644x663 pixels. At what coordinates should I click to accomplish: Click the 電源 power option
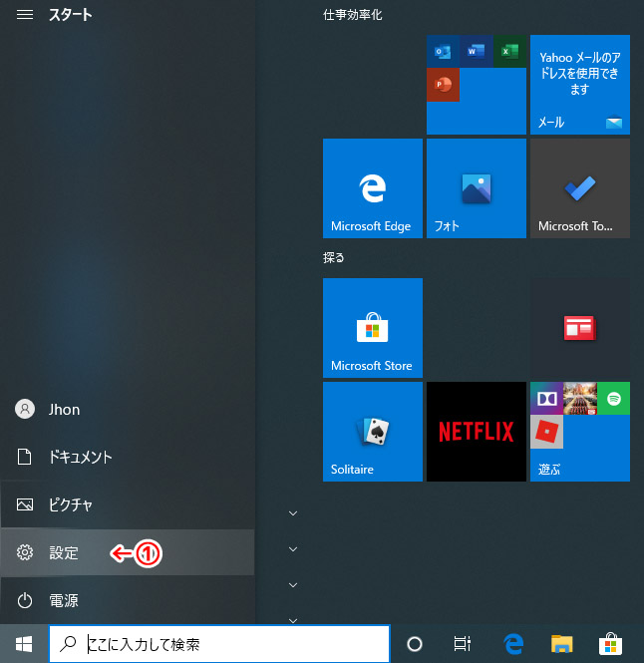click(128, 600)
